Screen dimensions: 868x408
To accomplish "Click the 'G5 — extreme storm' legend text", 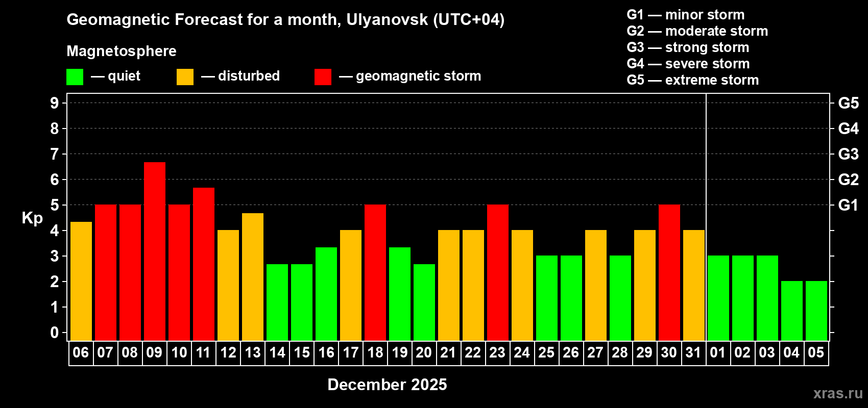I will 693,80.
